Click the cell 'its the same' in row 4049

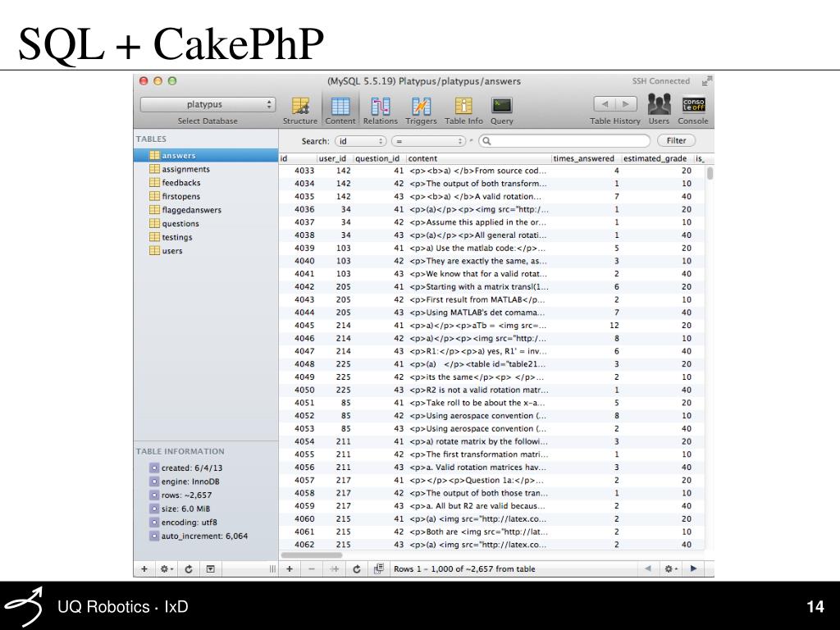coord(478,377)
